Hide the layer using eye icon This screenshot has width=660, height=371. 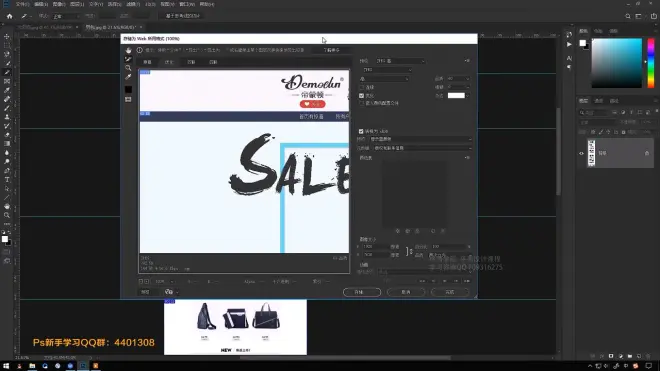581,153
